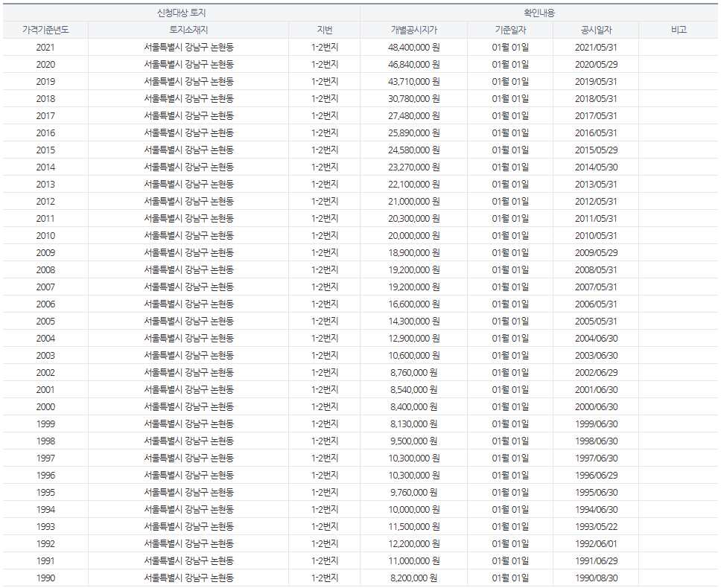The width and height of the screenshot is (721, 588).
Task: Click the 토지소재지 column header
Action: point(188,30)
